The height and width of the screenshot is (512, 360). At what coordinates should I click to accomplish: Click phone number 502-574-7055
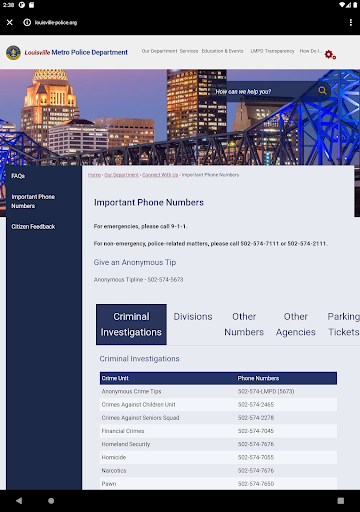click(256, 457)
